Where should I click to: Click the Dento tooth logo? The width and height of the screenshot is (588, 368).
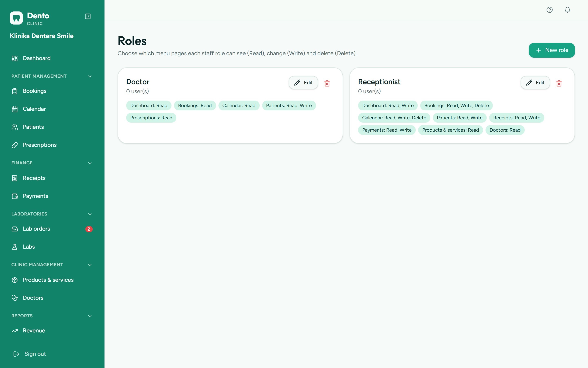point(16,18)
